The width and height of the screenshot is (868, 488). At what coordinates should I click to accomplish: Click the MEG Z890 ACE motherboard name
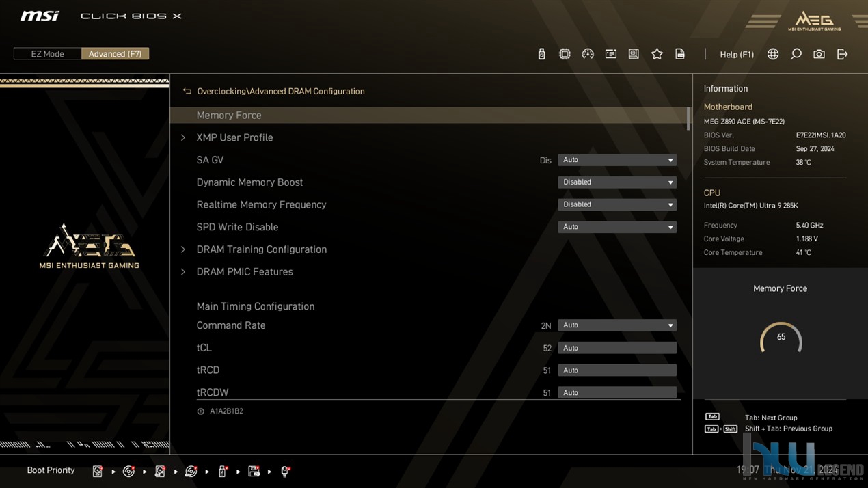744,122
